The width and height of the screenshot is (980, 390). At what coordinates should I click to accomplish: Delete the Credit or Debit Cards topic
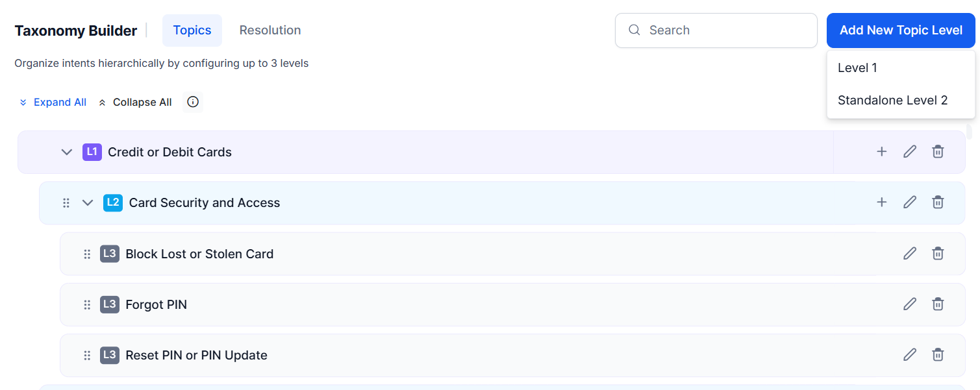click(x=938, y=152)
